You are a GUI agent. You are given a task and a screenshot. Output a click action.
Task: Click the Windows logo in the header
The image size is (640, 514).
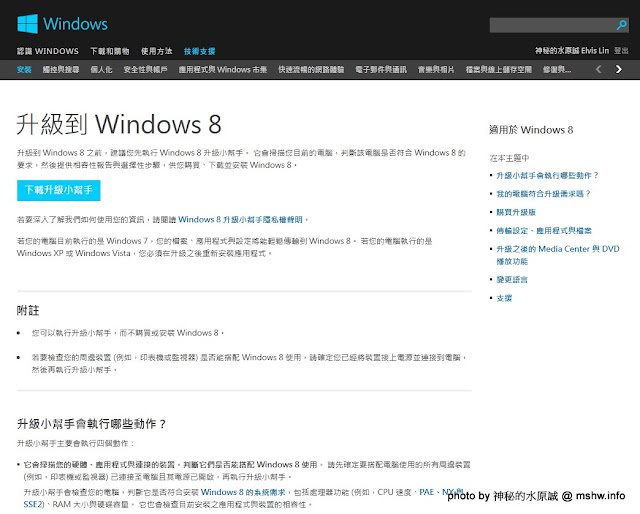62,24
